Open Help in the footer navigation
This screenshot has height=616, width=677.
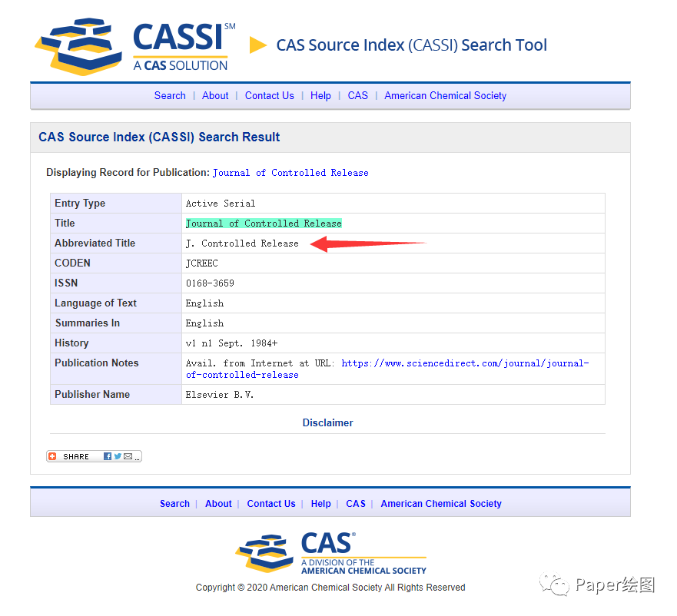click(x=320, y=504)
